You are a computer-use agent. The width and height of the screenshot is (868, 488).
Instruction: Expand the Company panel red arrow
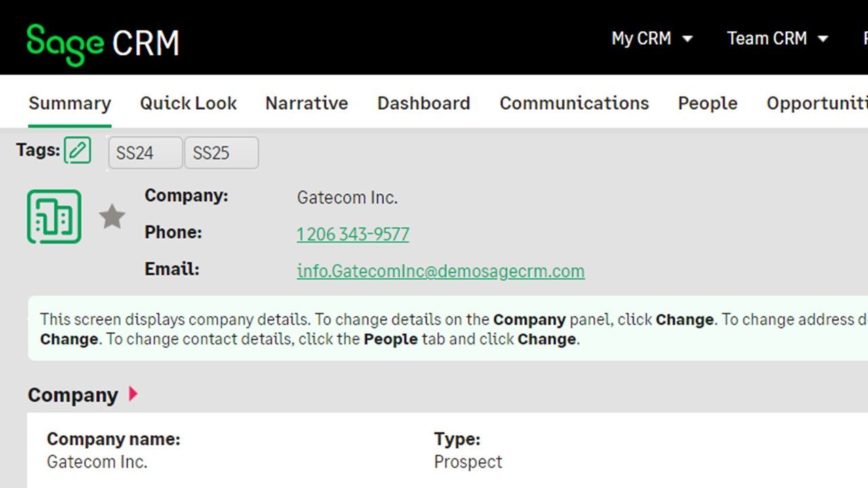[x=133, y=394]
